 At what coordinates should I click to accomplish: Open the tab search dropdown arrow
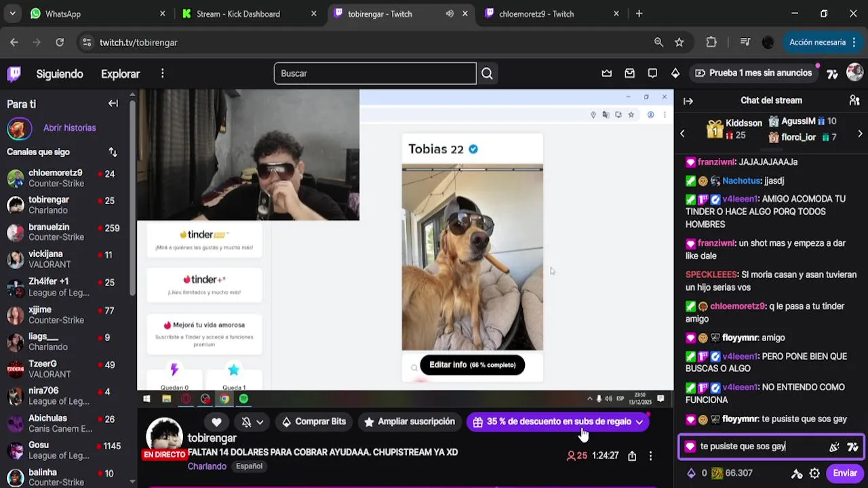12,14
